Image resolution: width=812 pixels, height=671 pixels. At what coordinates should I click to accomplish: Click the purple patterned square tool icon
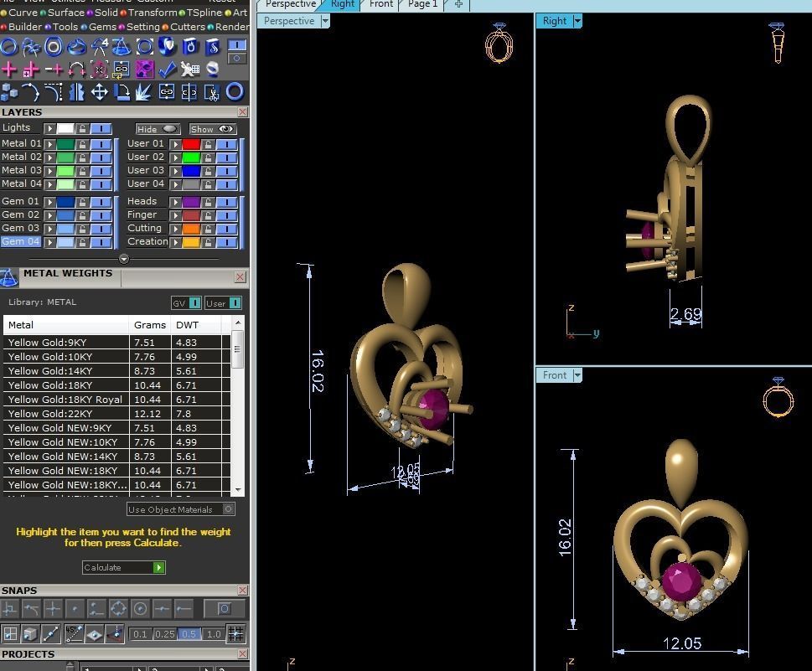(144, 69)
